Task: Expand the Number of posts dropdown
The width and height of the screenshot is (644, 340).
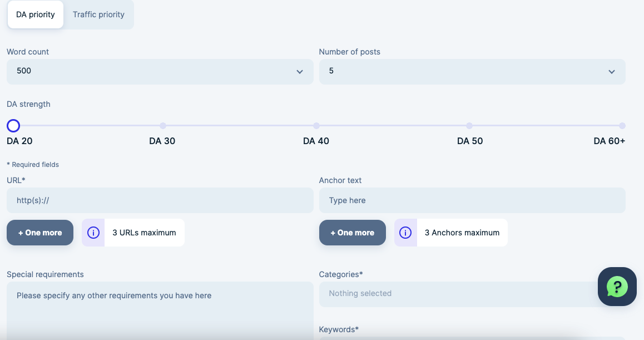Action: point(472,71)
